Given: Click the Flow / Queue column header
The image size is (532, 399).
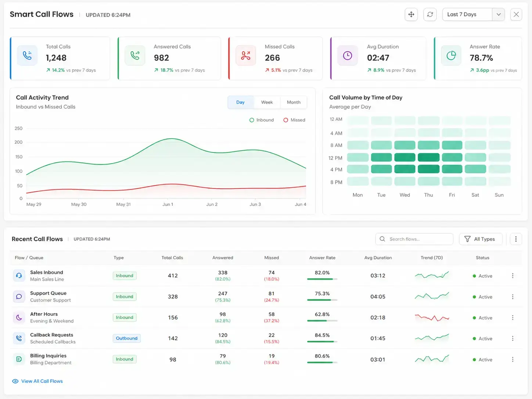Looking at the screenshot, I should coord(29,258).
